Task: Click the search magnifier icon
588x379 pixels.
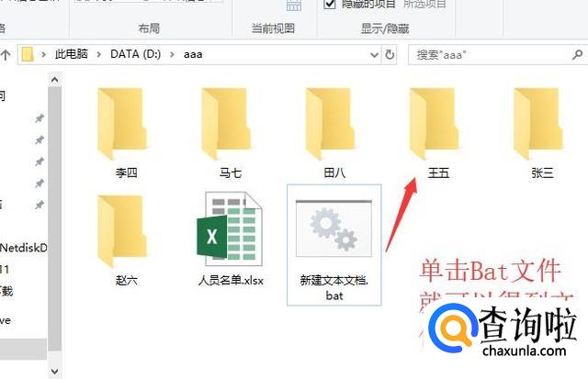Action: (x=577, y=55)
